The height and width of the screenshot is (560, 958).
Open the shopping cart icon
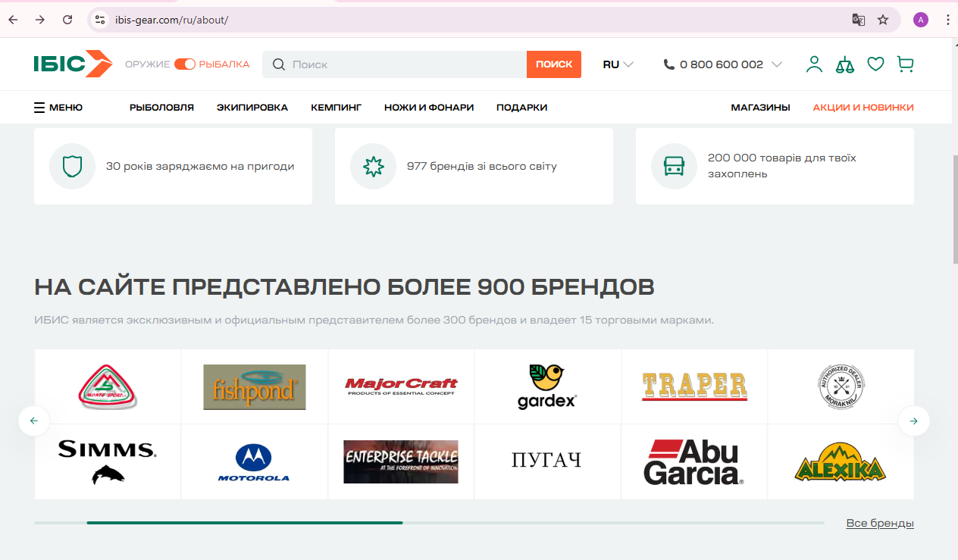click(x=905, y=64)
